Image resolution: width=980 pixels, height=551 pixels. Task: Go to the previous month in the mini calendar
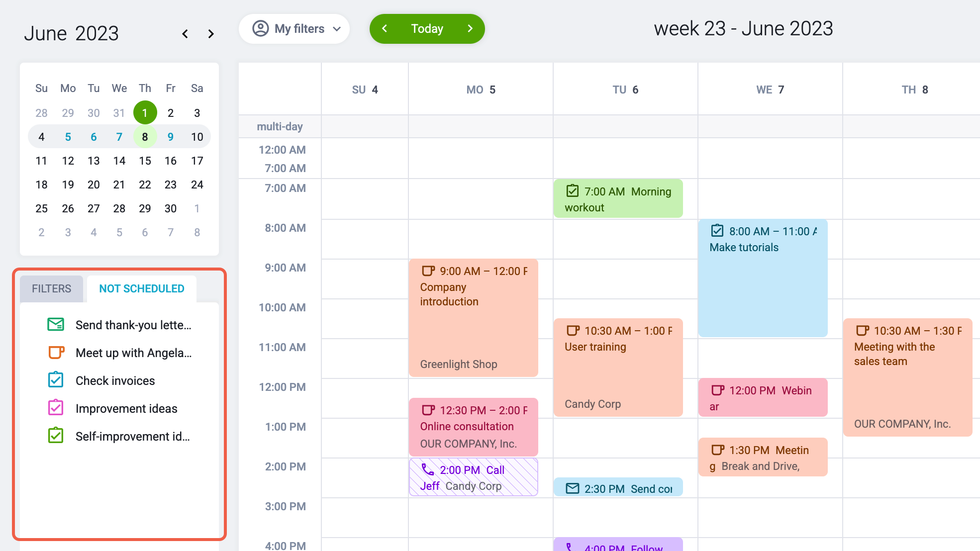pos(185,34)
